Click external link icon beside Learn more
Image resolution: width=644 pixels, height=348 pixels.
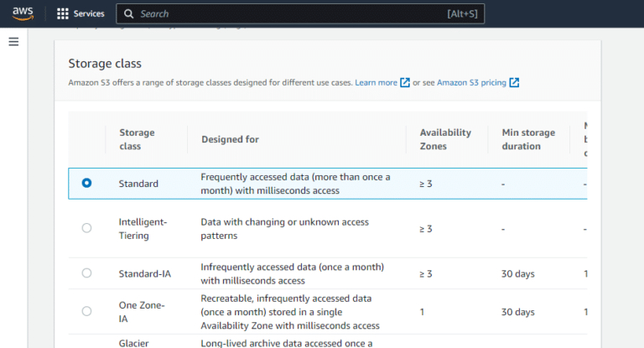pos(405,82)
